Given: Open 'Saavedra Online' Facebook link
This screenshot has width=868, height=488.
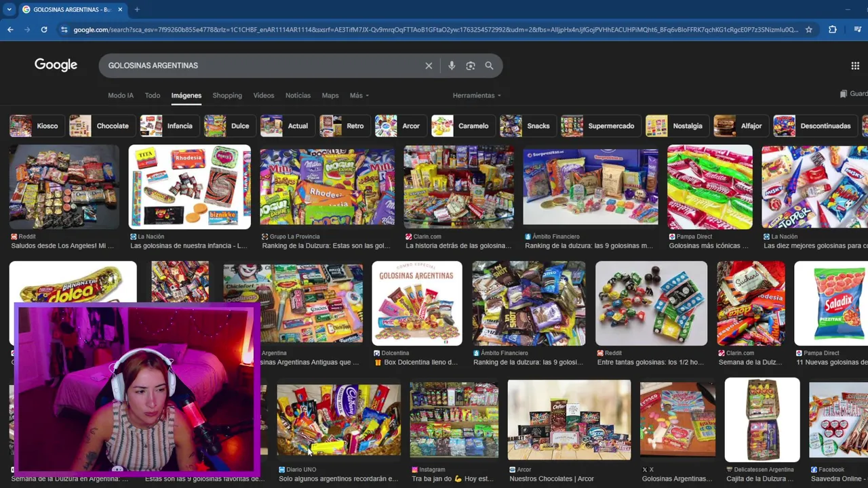Looking at the screenshot, I should pyautogui.click(x=840, y=479).
